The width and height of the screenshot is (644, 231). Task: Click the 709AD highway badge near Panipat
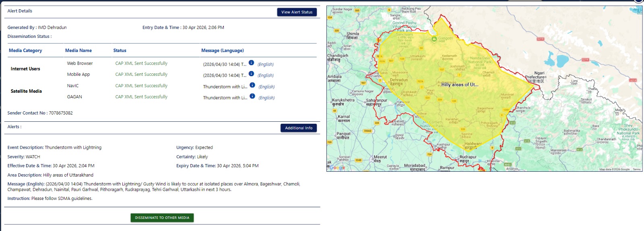(x=367, y=131)
